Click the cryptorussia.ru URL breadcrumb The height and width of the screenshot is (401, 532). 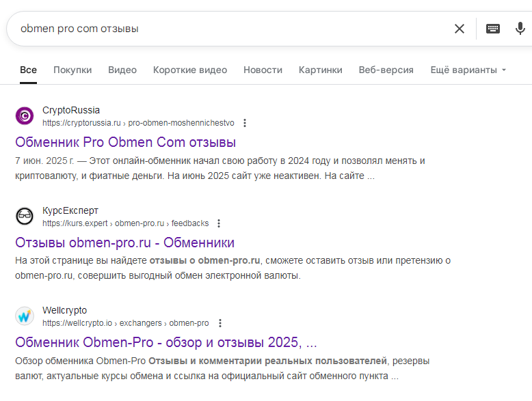click(138, 123)
